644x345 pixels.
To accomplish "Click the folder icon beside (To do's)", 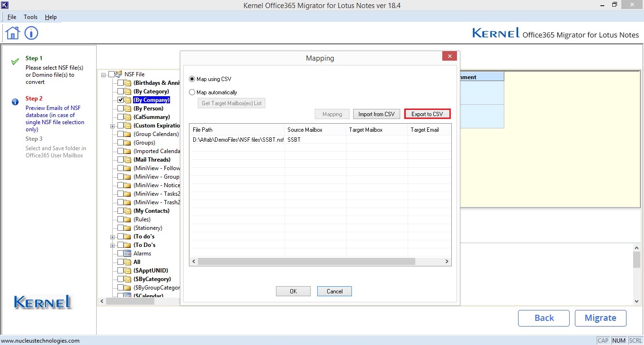I will [128, 236].
